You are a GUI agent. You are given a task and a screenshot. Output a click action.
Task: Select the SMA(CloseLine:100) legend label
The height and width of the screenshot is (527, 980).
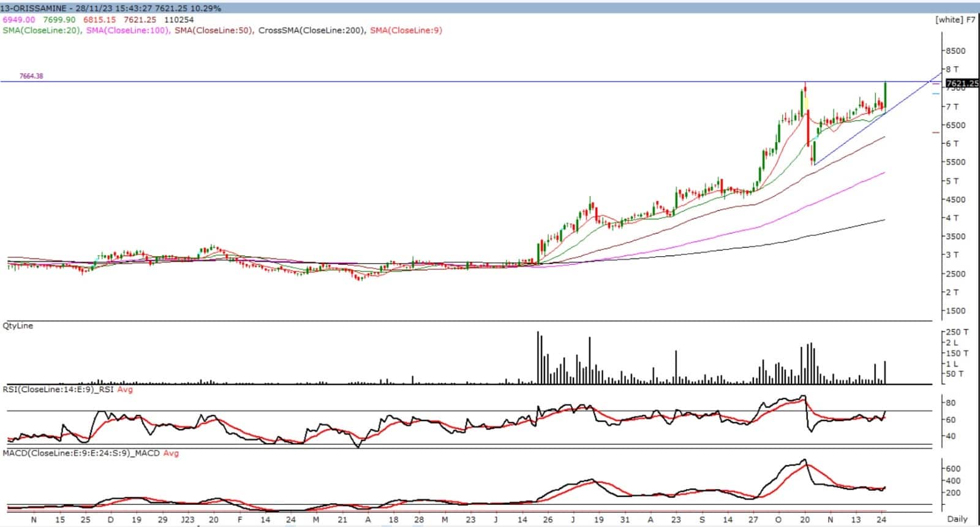(x=128, y=30)
